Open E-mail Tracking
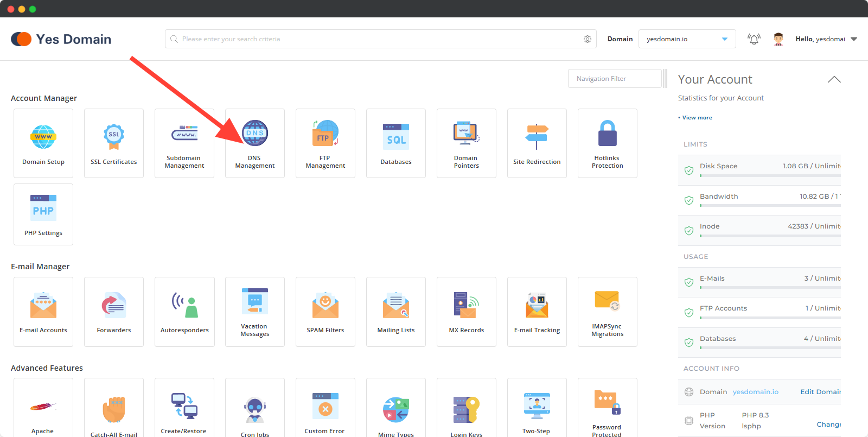The height and width of the screenshot is (437, 868). 537,312
